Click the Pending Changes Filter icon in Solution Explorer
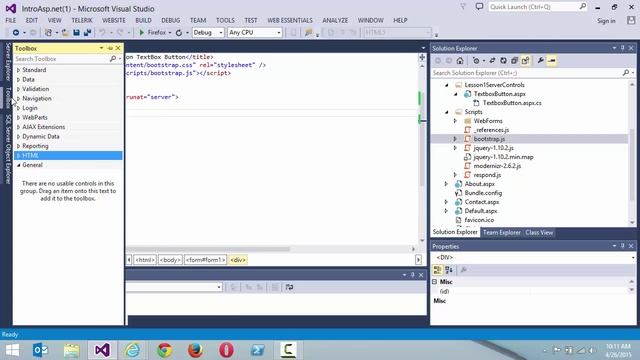The image size is (640, 360). (x=476, y=60)
